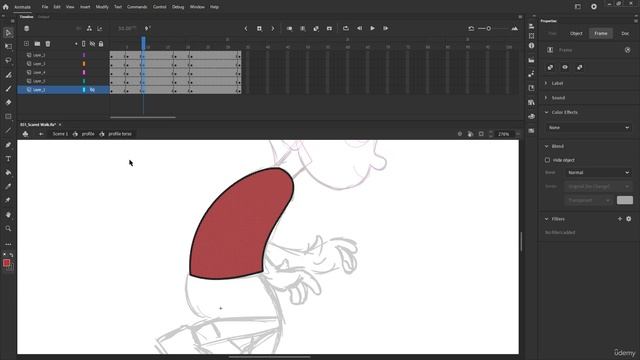This screenshot has width=640, height=360.
Task: Toggle Onion Skin in timeline controls
Action: click(x=289, y=28)
